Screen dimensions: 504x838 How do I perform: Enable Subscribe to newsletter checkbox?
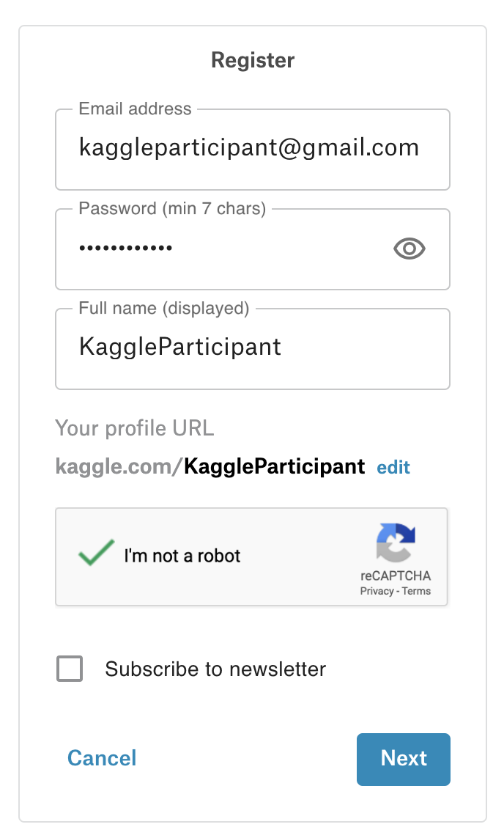pyautogui.click(x=70, y=669)
